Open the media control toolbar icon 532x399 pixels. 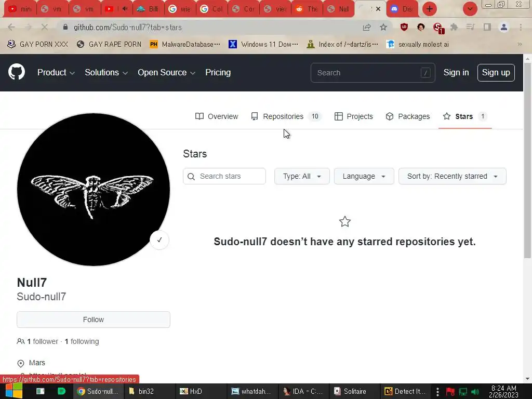470,27
